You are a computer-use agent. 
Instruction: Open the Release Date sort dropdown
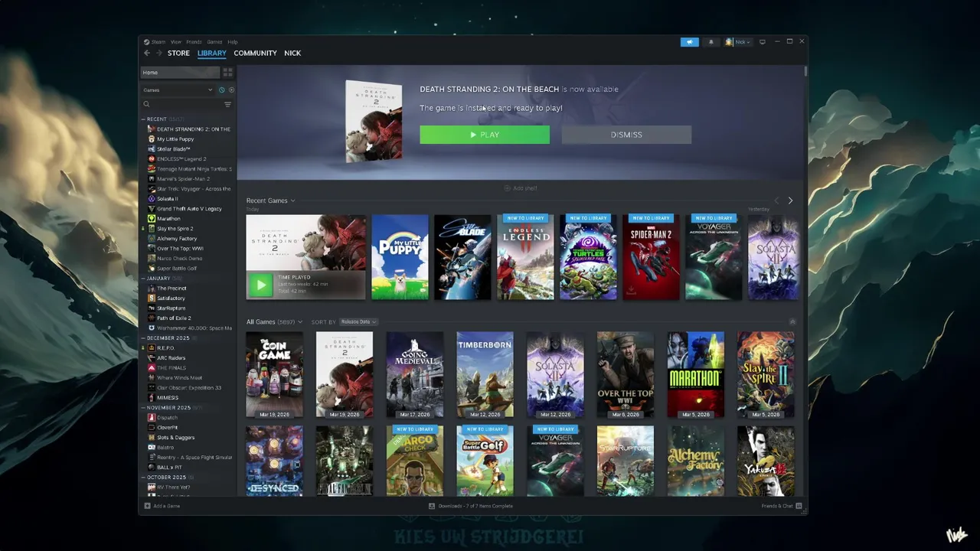[358, 322]
